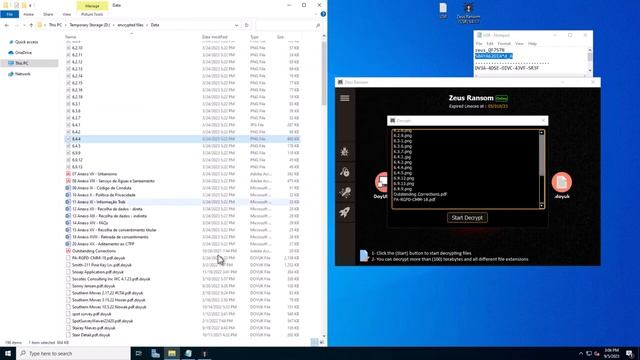The height and width of the screenshot is (360, 640).
Task: Open the recent locations dropdown in Explorer
Action: point(24,25)
